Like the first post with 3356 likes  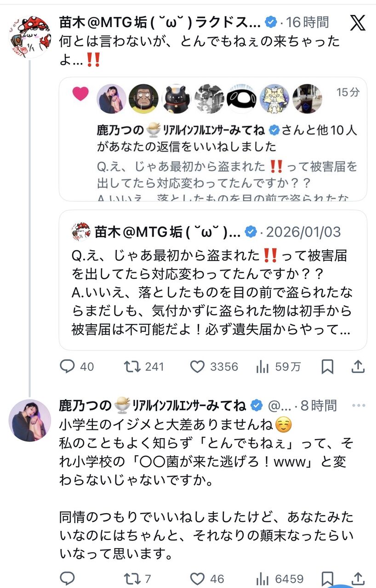pos(197,367)
